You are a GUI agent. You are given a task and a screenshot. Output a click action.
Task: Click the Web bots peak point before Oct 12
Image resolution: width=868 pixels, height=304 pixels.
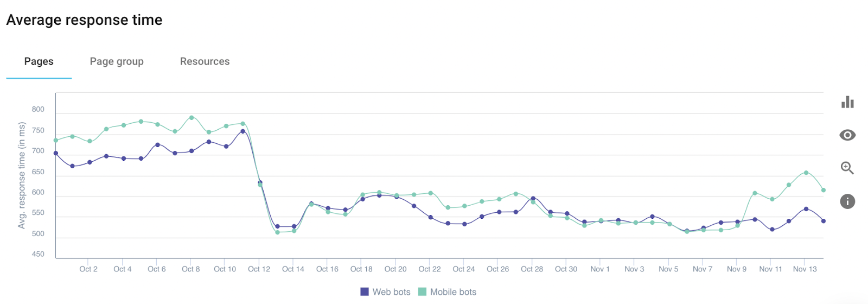[x=242, y=131]
